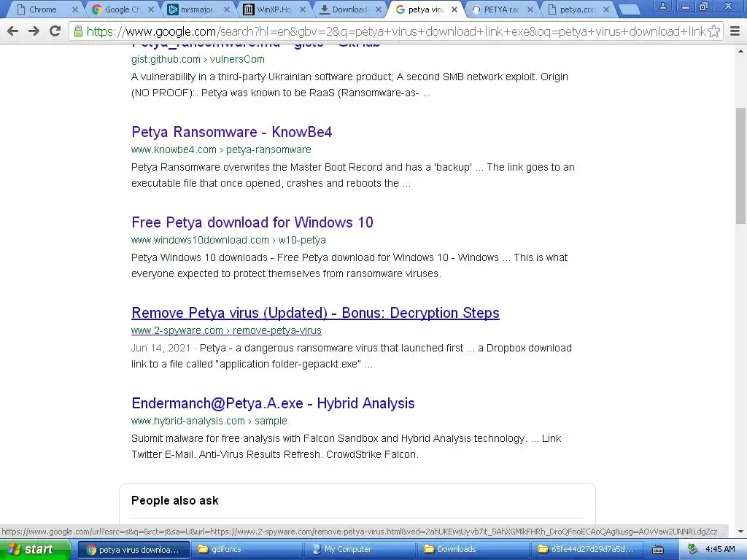Click the www.hybrid-analysis.com › sample URL

click(x=209, y=421)
